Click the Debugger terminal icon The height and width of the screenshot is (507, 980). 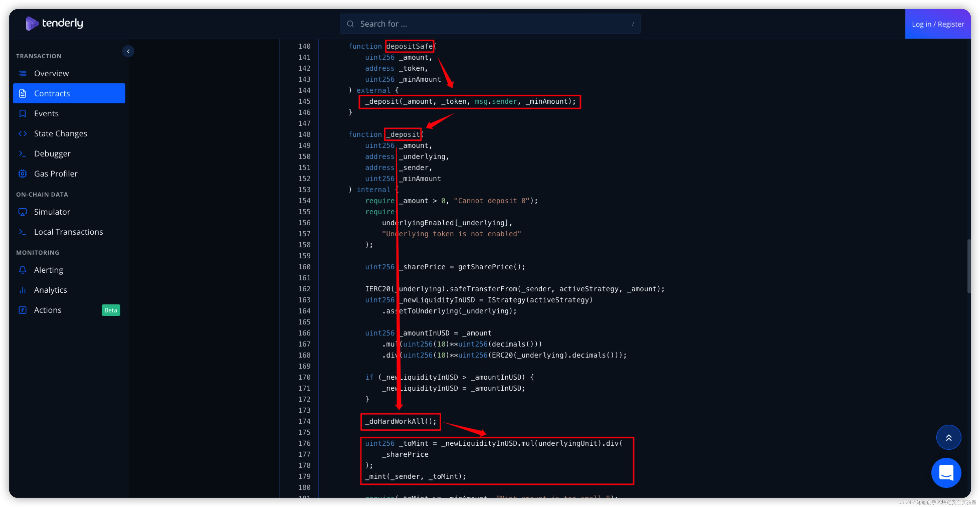coord(23,154)
